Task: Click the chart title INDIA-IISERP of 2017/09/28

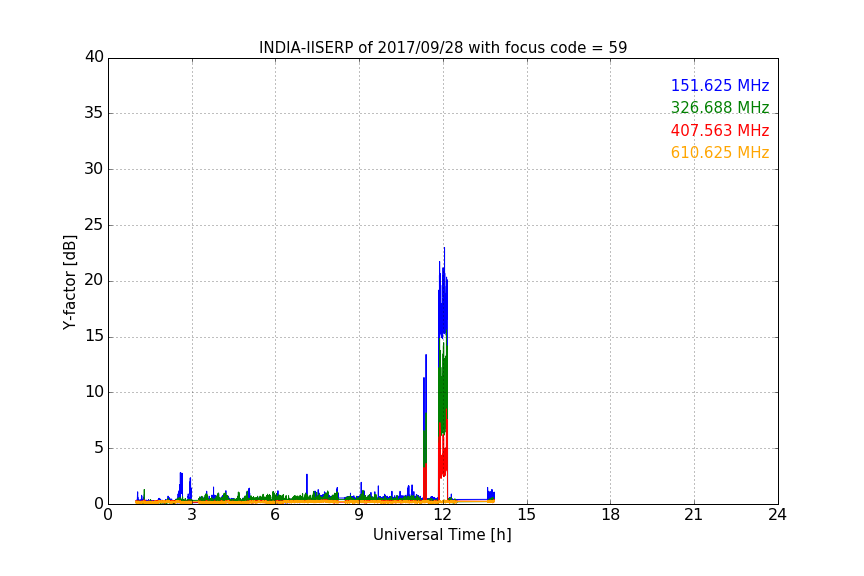Action: (443, 47)
